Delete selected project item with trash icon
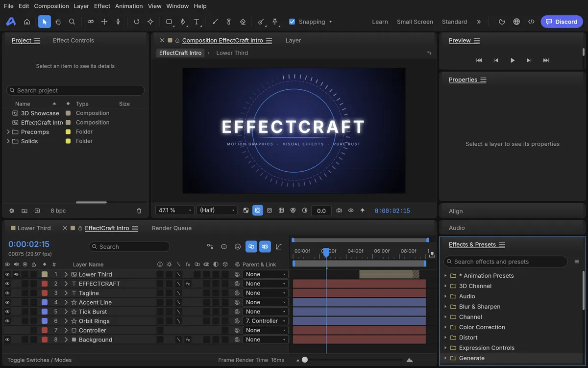This screenshot has height=368, width=588. point(139,211)
